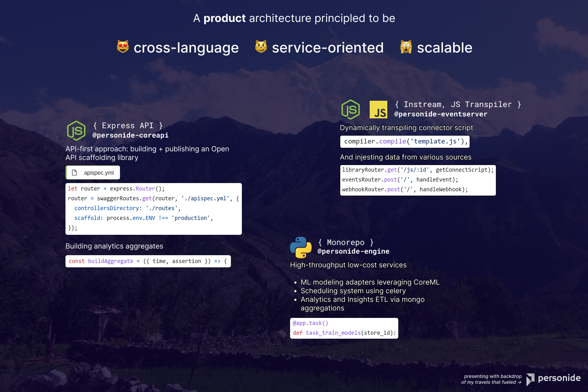
Task: Click the "controllersDirectory: './routes'," line
Action: pos(127,208)
